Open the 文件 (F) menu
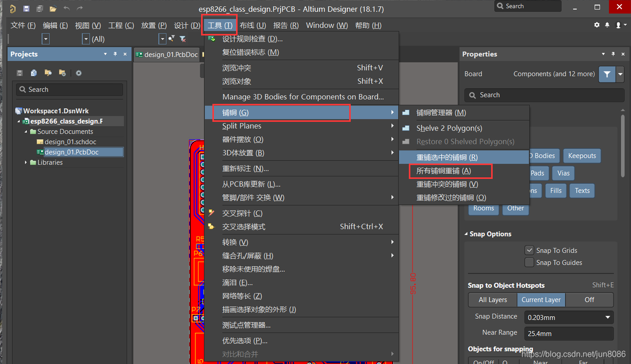The width and height of the screenshot is (631, 364). point(23,25)
